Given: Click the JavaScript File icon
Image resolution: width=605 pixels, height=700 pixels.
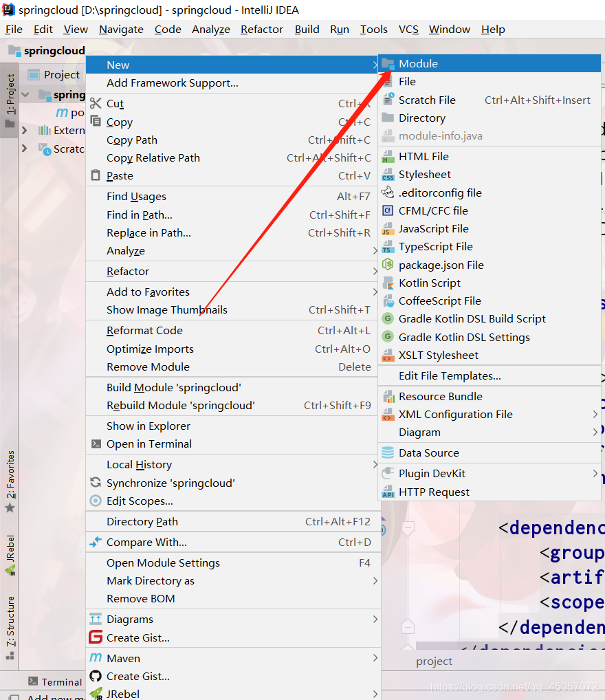Looking at the screenshot, I should coord(388,229).
